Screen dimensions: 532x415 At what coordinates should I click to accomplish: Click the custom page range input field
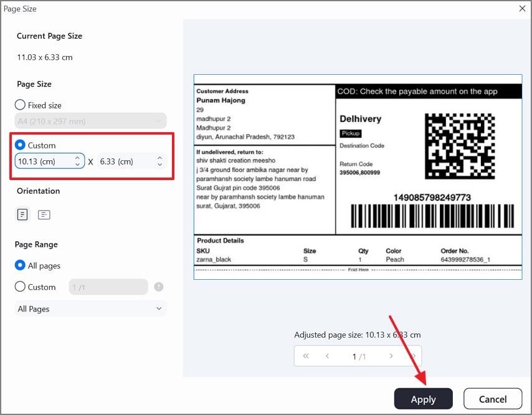click(x=108, y=287)
